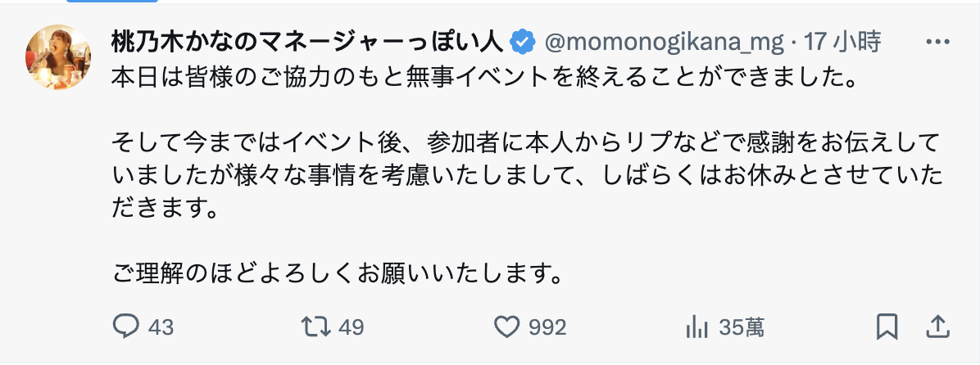Bookmark this post

[887, 327]
